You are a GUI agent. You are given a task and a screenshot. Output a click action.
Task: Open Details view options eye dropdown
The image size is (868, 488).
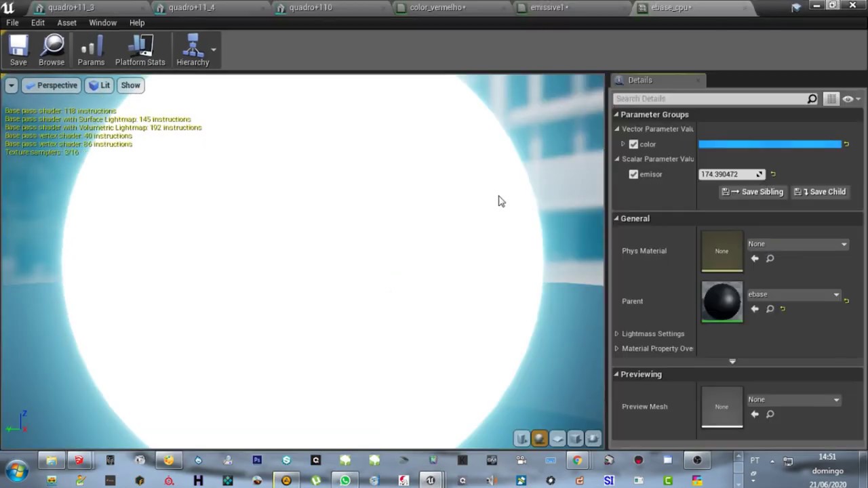tap(850, 99)
